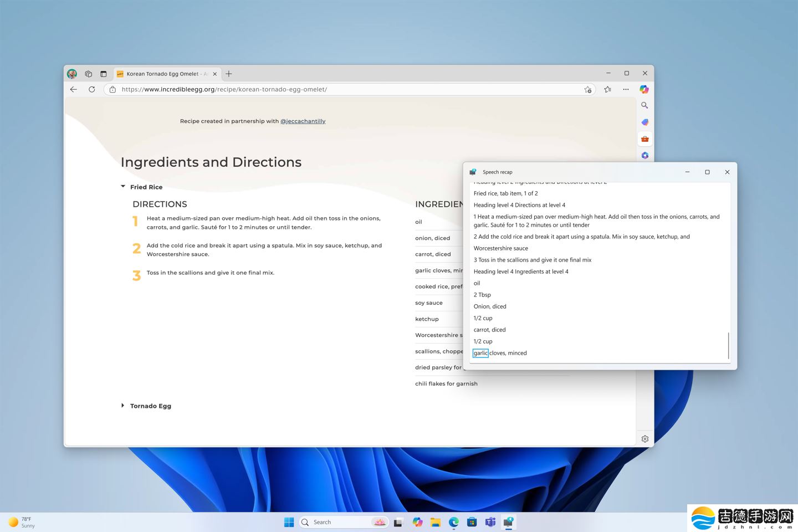
Task: Click the Speech recap window icon
Action: click(473, 172)
